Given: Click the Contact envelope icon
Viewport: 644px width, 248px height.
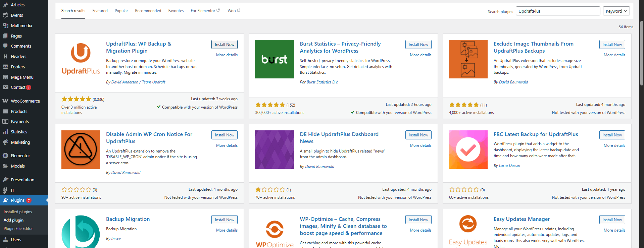Looking at the screenshot, I should tap(5, 87).
